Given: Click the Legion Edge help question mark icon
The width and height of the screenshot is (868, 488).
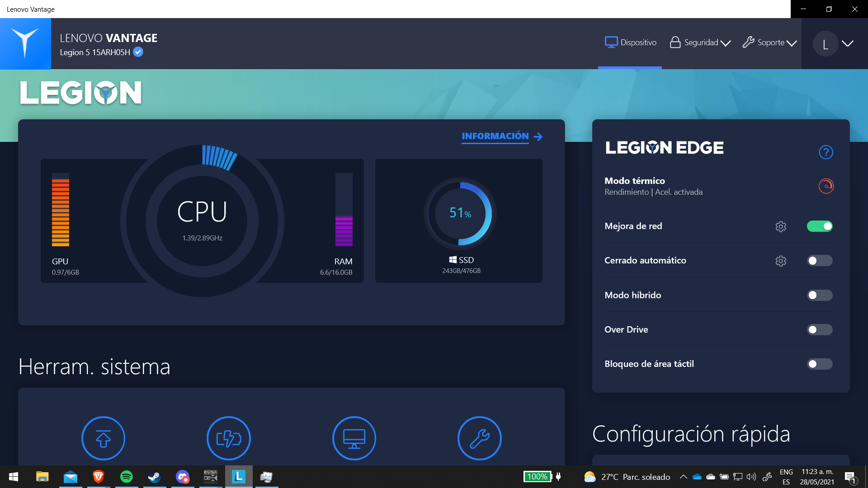Looking at the screenshot, I should pyautogui.click(x=826, y=152).
